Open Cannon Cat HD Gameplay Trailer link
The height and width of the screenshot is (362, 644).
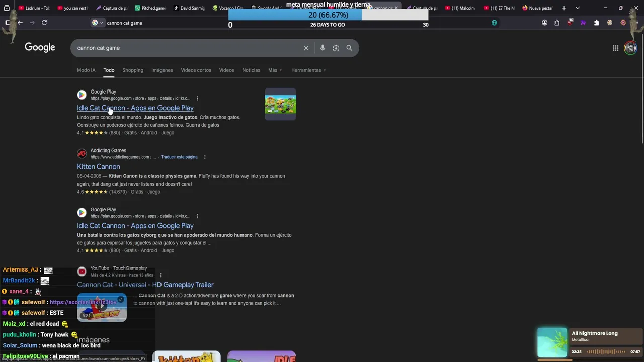tap(145, 285)
